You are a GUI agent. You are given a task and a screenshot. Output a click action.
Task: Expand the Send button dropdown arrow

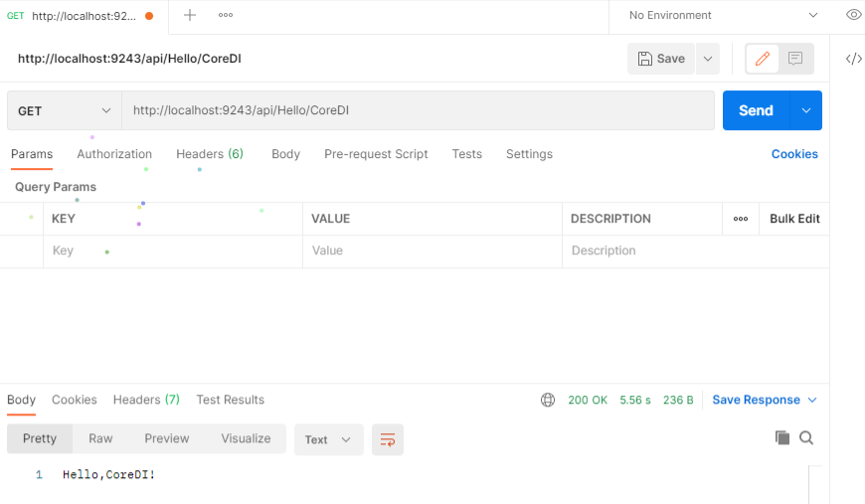point(806,110)
